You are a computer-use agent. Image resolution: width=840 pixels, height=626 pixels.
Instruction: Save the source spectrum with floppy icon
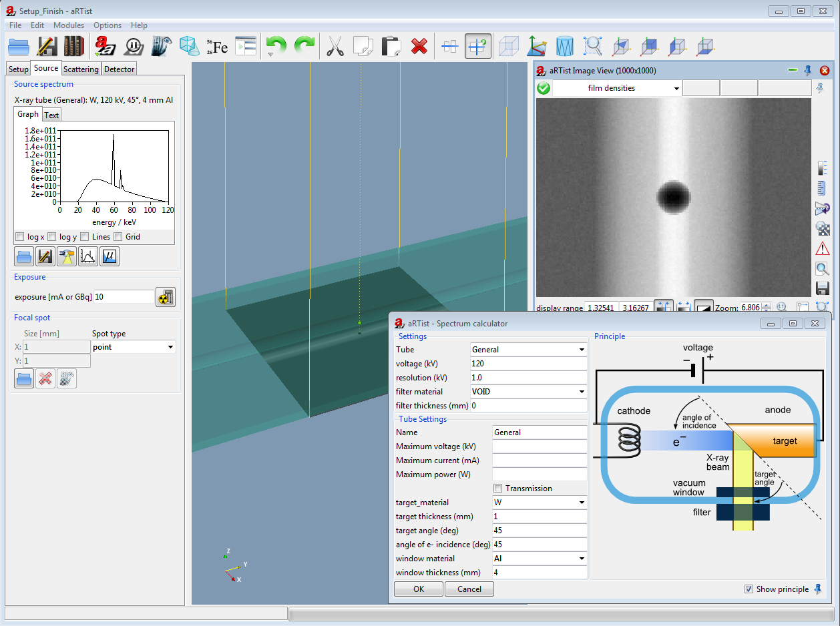[45, 256]
